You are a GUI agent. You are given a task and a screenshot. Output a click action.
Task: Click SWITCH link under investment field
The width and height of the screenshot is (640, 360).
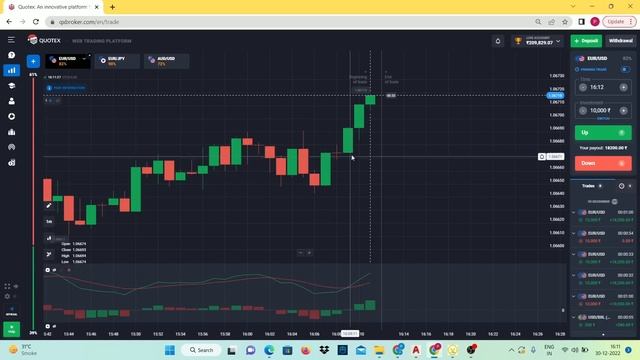tap(603, 119)
